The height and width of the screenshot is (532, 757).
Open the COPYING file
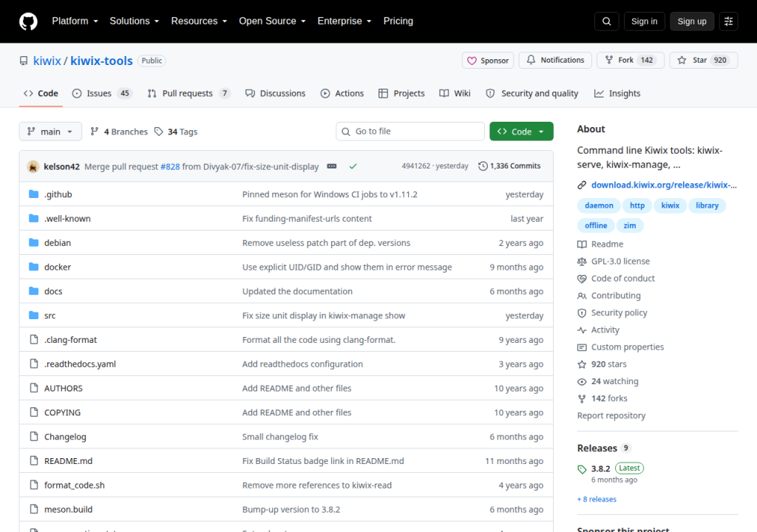(62, 412)
